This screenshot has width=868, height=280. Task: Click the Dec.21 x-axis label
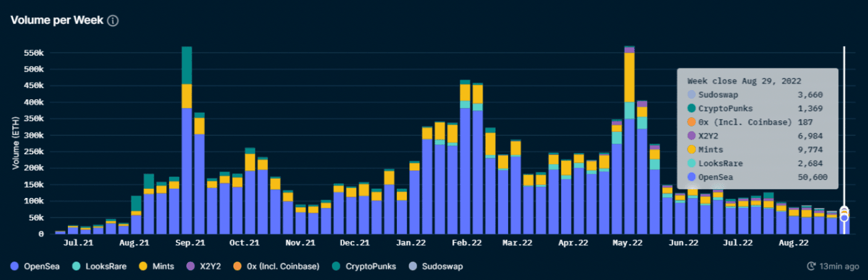356,243
